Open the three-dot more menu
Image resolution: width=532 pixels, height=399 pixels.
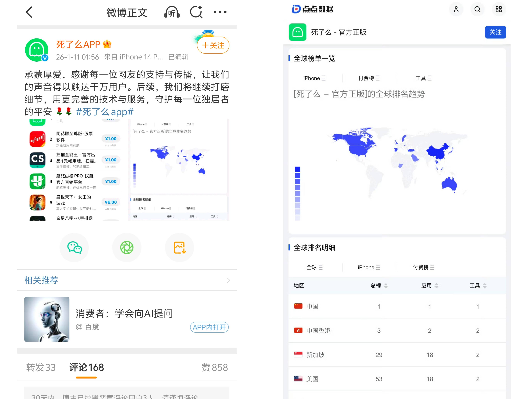220,12
